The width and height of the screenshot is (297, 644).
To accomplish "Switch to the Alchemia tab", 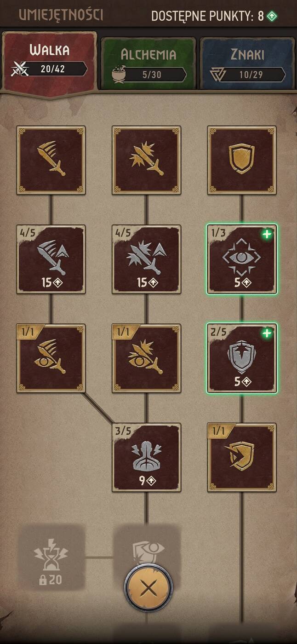I will tap(148, 63).
